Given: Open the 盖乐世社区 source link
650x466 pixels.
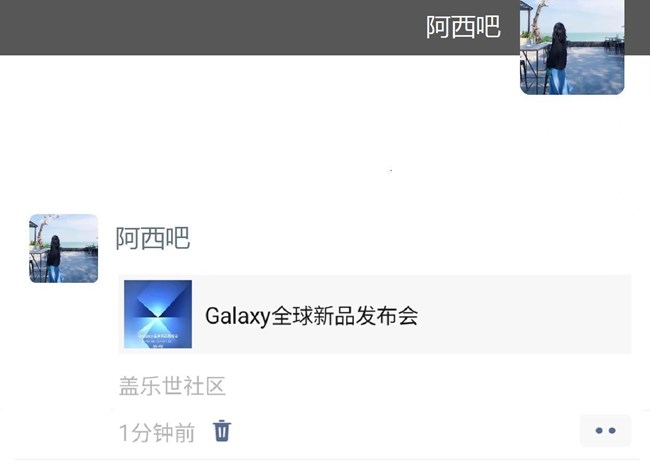Looking at the screenshot, I should pos(172,386).
